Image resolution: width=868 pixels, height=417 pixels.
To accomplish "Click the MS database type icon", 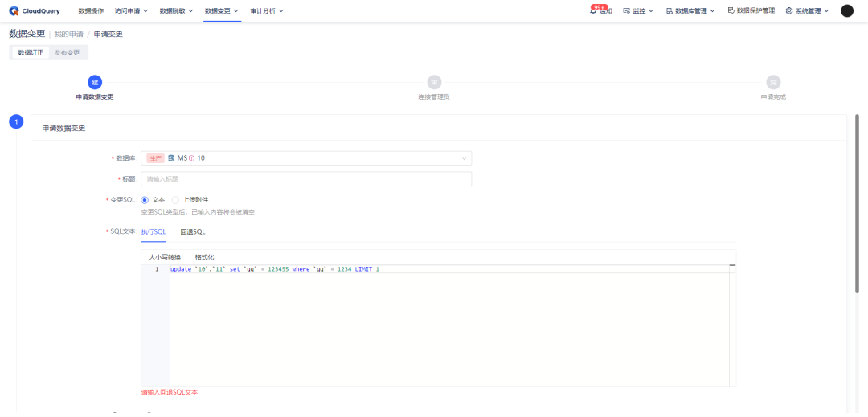I will tap(172, 158).
